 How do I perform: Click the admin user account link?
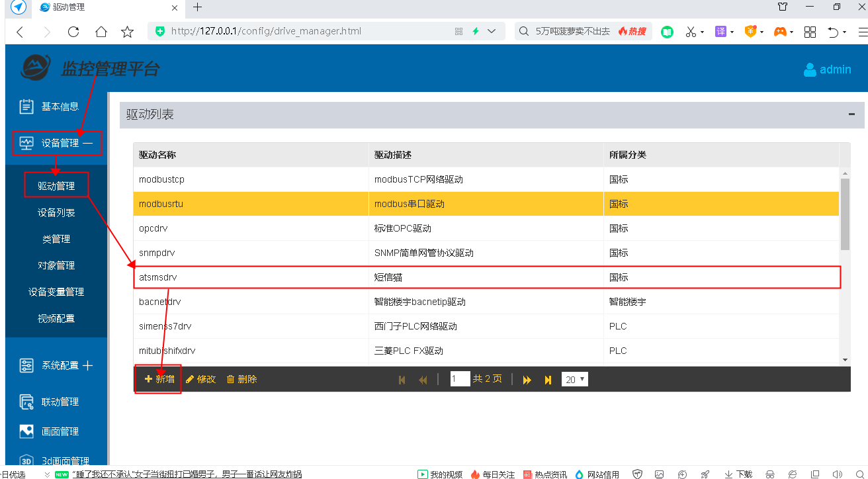point(827,69)
